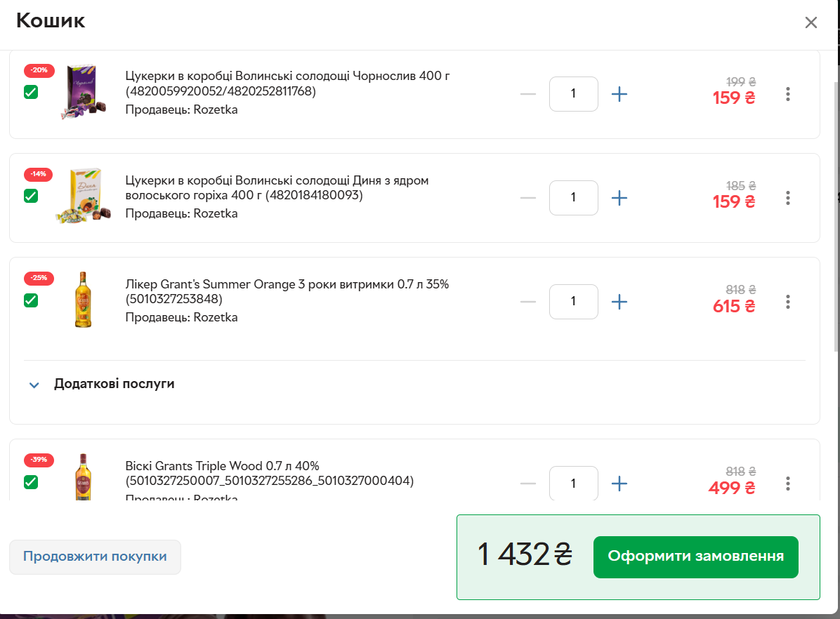Toggle Grants Triple Wood whisky checkbox

31,482
